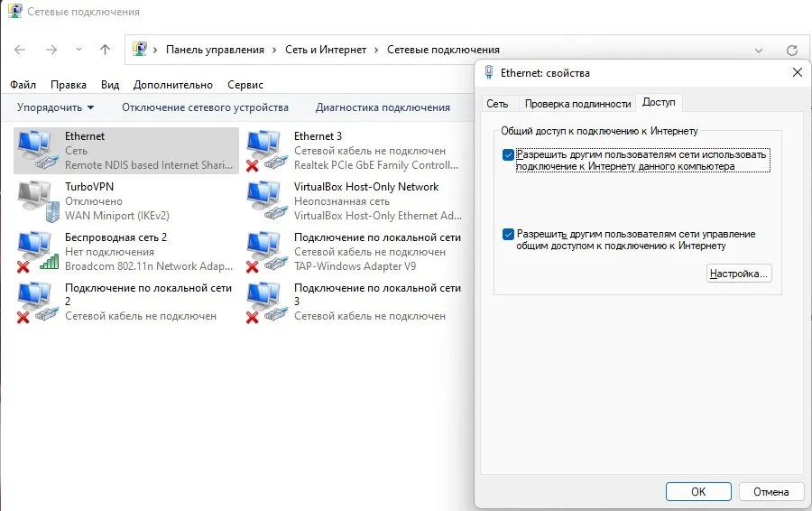This screenshot has width=812, height=511.
Task: Click the Сетевые подключения breadcrumb
Action: tap(443, 50)
